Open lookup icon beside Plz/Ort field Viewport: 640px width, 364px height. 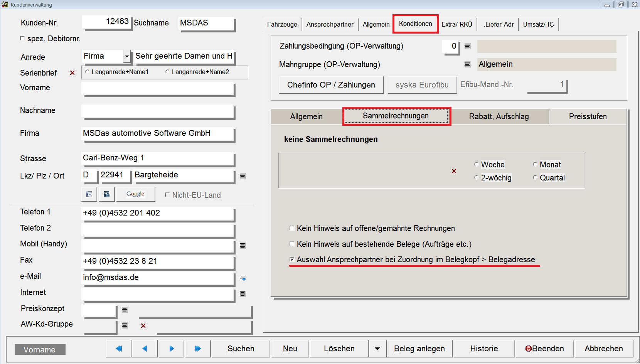[x=243, y=176]
